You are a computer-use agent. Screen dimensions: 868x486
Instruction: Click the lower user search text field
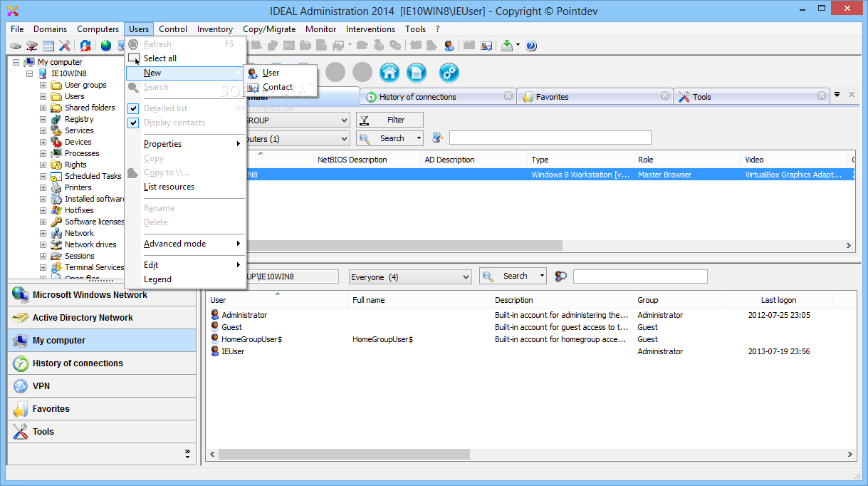pyautogui.click(x=640, y=276)
